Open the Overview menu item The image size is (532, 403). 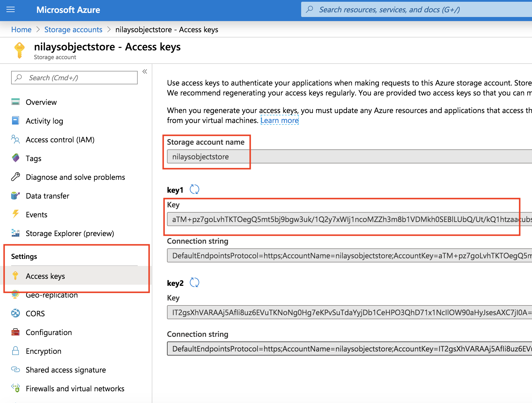coord(41,102)
